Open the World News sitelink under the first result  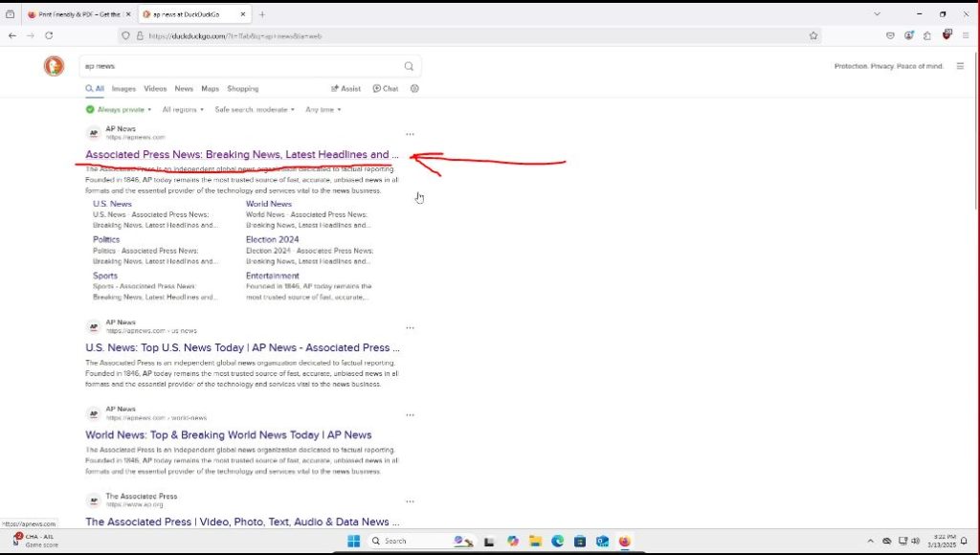click(x=269, y=204)
